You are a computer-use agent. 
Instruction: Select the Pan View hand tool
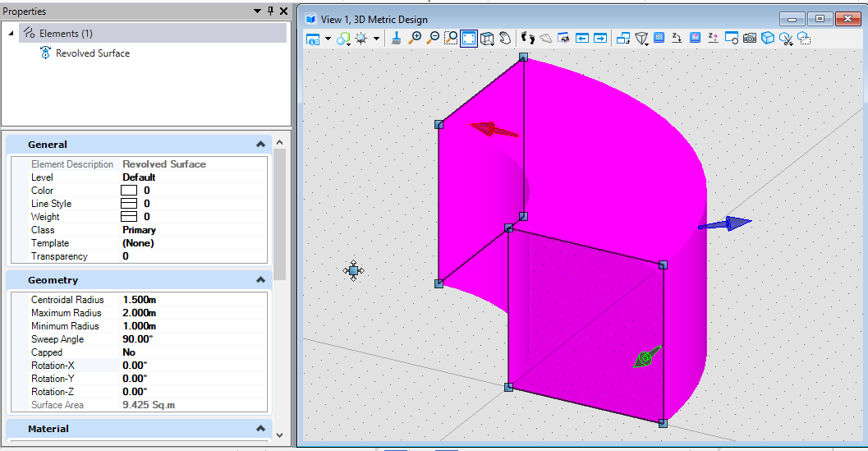click(505, 39)
